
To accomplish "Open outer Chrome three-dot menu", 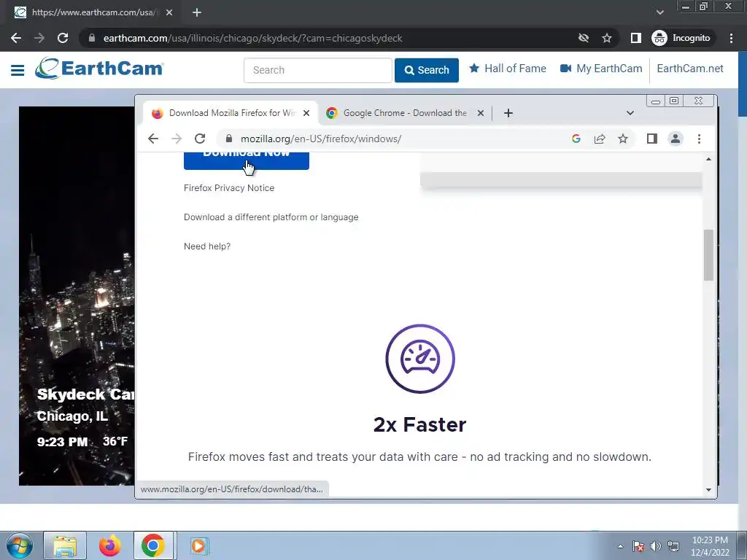I will pos(731,38).
